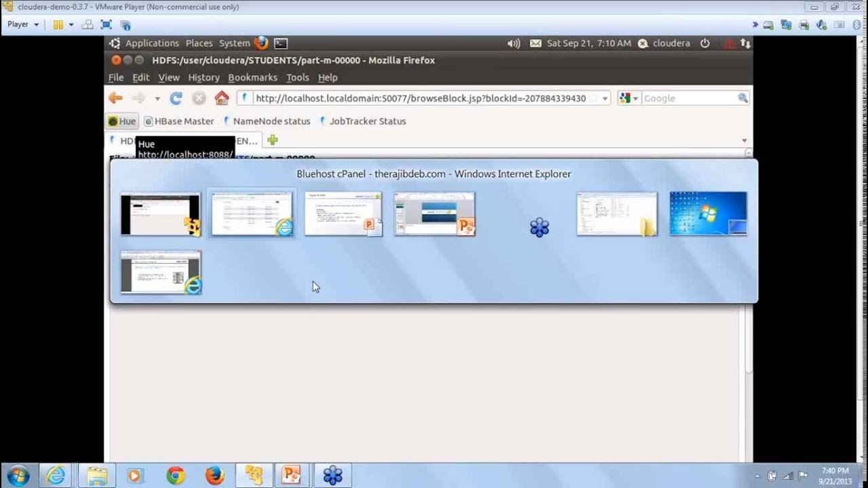868x488 pixels.
Task: Show hidden icons arrow in the system tray
Action: click(757, 475)
